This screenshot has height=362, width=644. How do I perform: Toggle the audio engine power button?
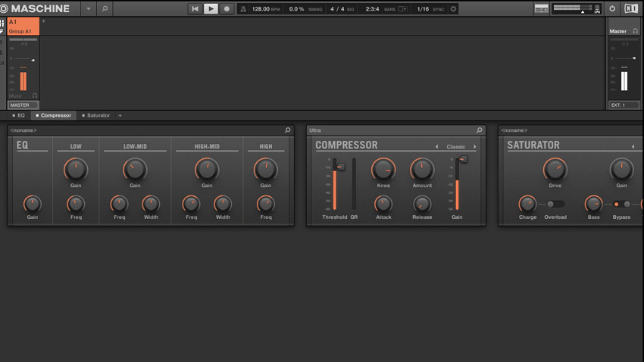(x=612, y=8)
